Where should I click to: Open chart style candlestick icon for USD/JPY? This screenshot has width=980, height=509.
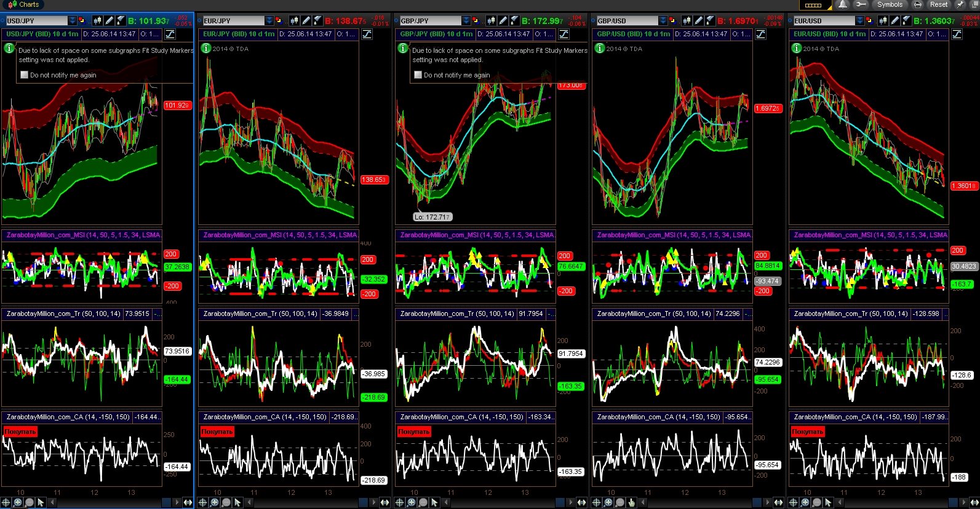click(x=97, y=21)
